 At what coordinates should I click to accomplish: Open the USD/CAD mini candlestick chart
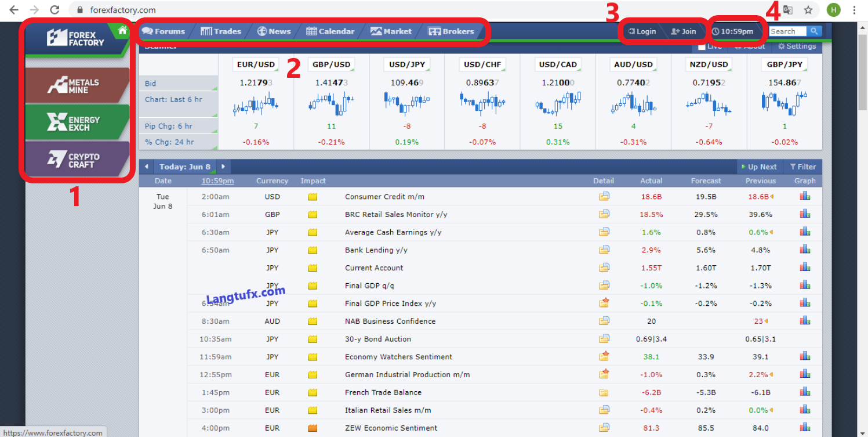tap(558, 104)
